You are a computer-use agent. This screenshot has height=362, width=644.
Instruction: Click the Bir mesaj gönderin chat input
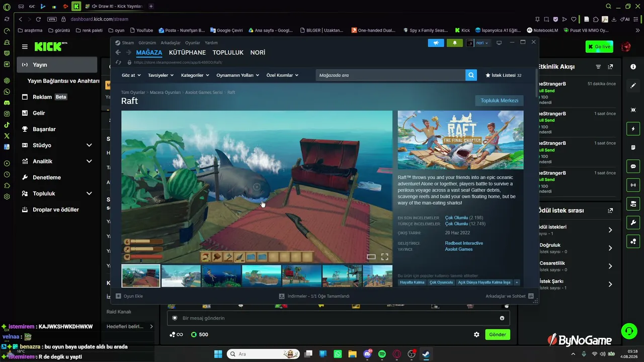(x=338, y=318)
